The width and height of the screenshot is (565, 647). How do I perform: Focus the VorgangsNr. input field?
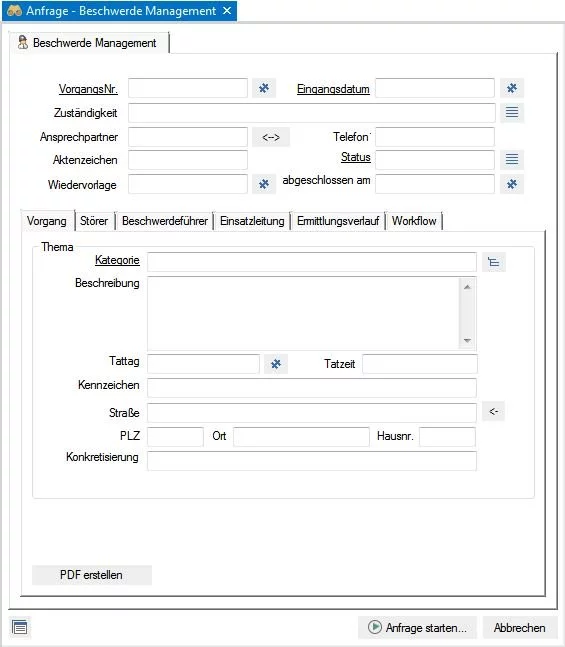click(188, 88)
